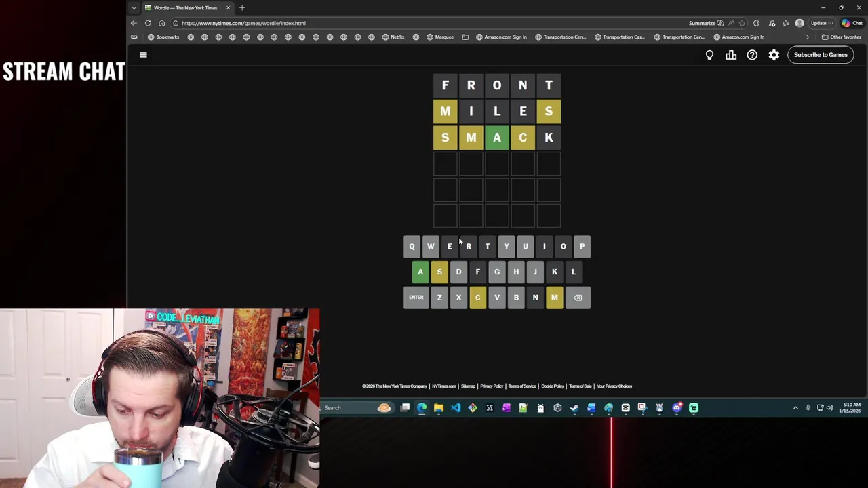Tap the yellow C key
Viewport: 868px width, 488px height.
pyautogui.click(x=477, y=298)
